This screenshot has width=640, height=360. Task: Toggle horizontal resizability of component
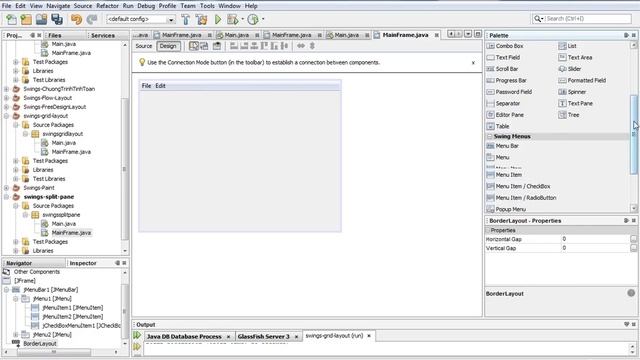pos(301,46)
